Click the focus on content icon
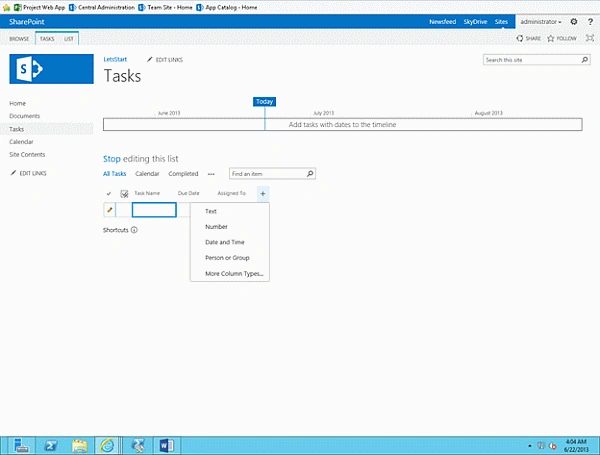The height and width of the screenshot is (455, 600). [x=590, y=38]
